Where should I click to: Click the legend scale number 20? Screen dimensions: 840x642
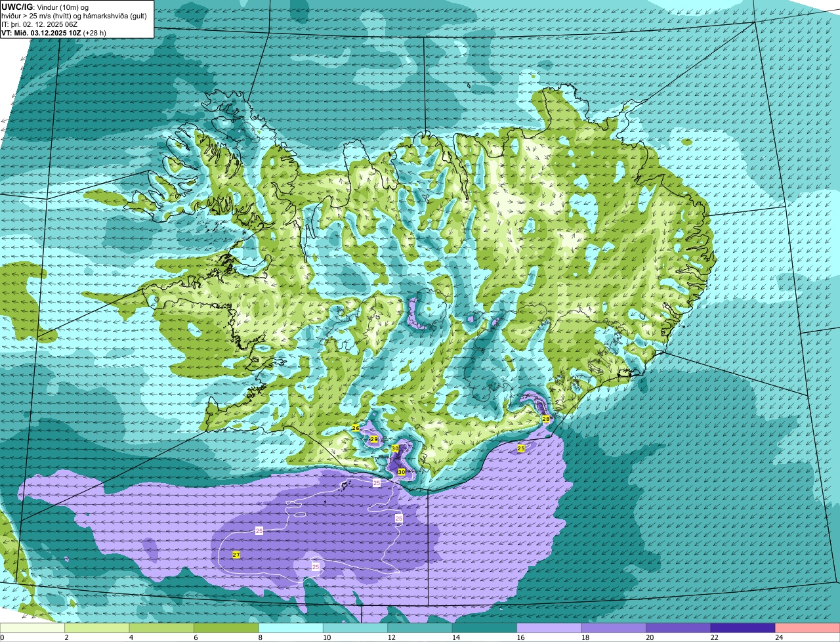click(650, 637)
